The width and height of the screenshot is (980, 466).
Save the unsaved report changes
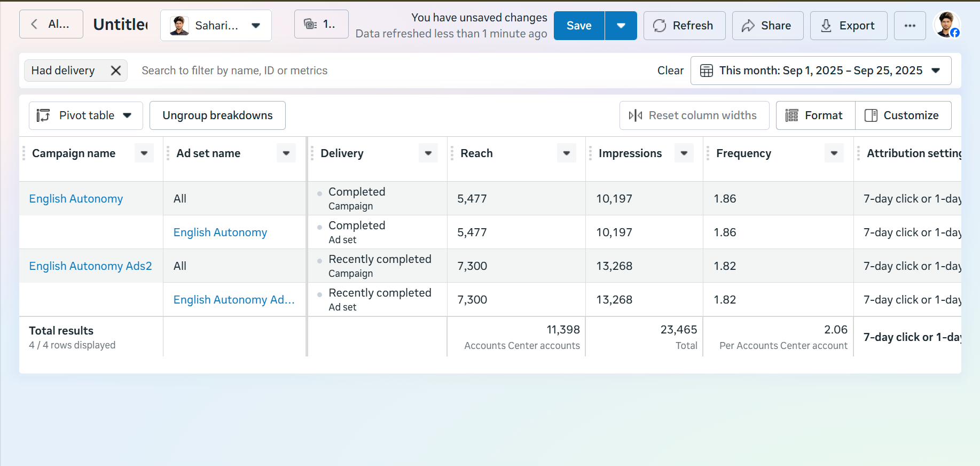click(x=579, y=26)
